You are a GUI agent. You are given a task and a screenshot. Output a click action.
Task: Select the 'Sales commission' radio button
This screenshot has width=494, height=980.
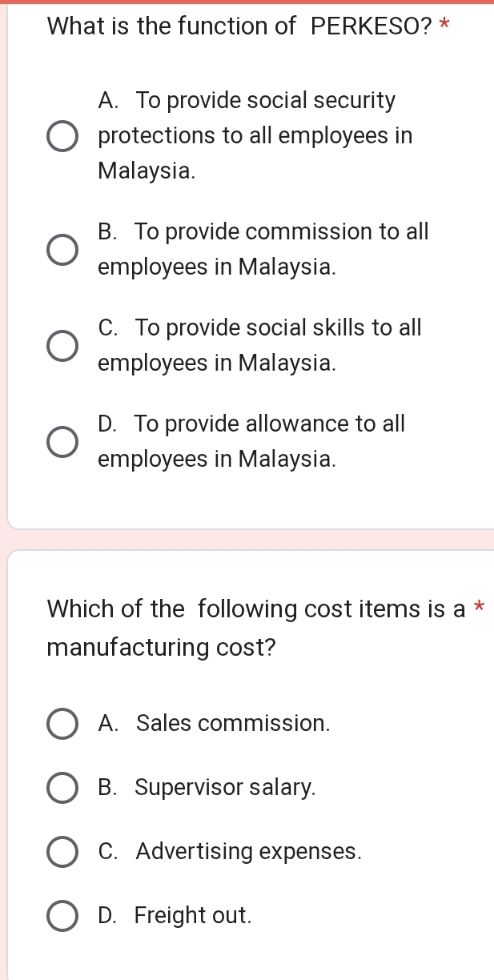[62, 724]
